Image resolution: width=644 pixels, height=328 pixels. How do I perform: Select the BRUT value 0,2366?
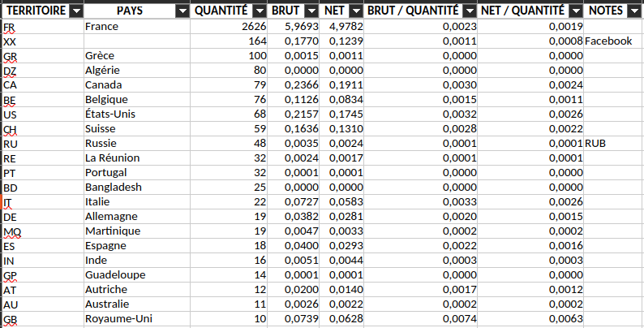coord(294,85)
